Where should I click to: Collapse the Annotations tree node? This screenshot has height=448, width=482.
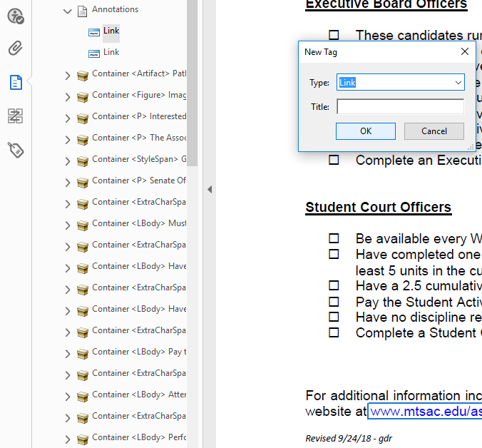(67, 11)
